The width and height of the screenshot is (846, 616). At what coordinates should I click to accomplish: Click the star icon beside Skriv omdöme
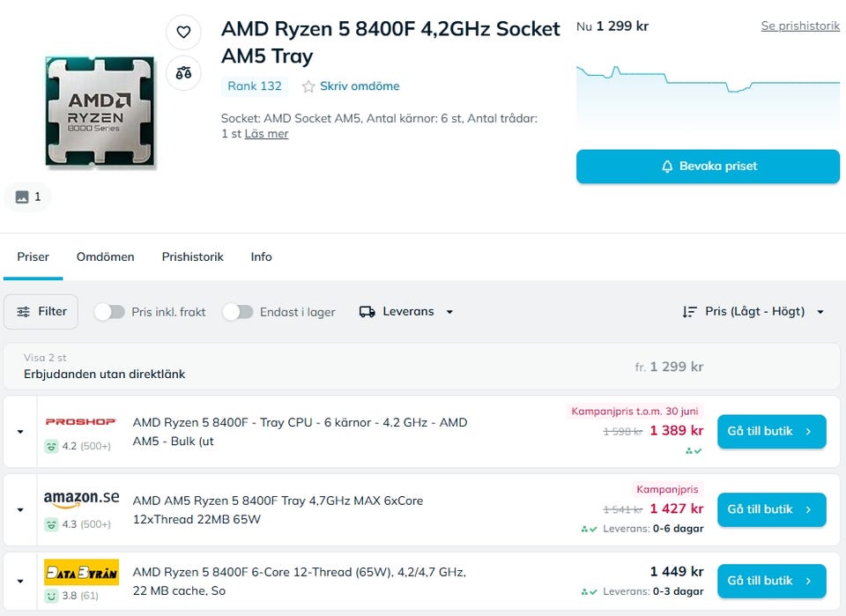[308, 86]
